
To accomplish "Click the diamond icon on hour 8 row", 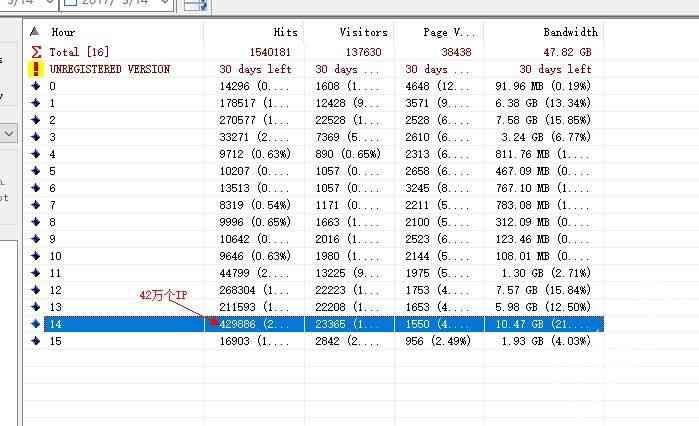I will pos(36,222).
